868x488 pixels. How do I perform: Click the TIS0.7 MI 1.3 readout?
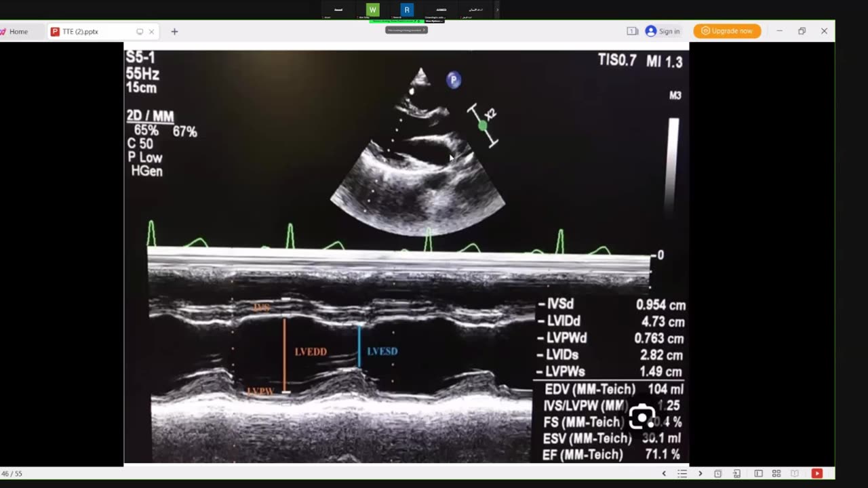pyautogui.click(x=639, y=61)
